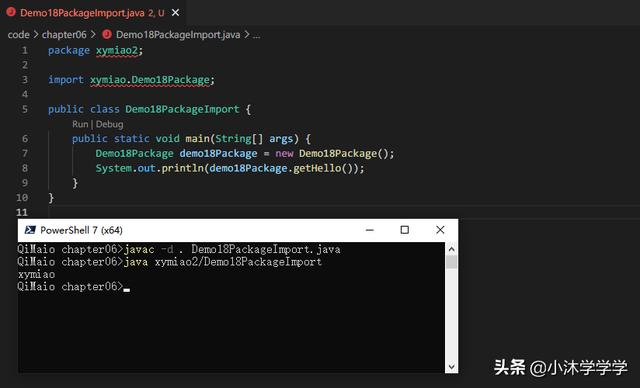Image resolution: width=640 pixels, height=388 pixels.
Task: Close the Demo18PackageImport.java tab
Action: tap(176, 13)
